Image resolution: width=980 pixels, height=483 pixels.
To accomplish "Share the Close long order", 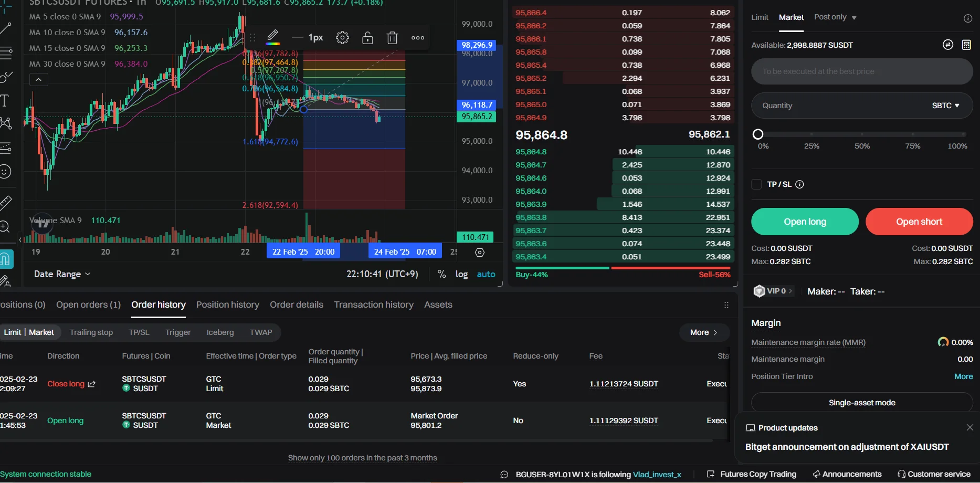I will pos(92,384).
